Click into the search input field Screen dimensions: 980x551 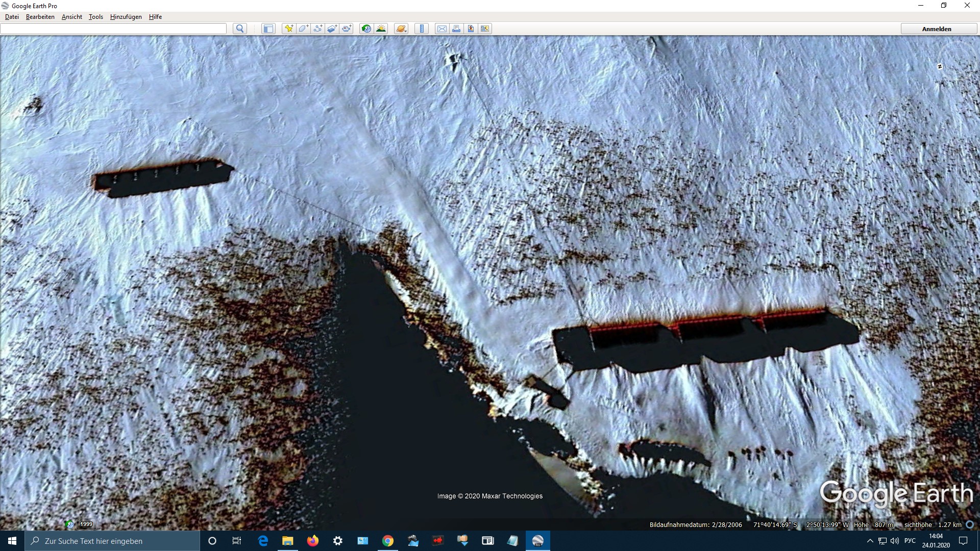click(x=113, y=29)
